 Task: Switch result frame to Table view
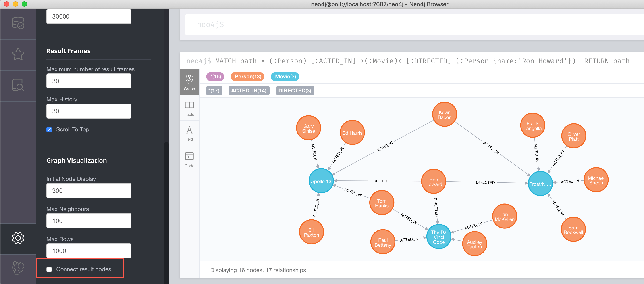point(189,108)
